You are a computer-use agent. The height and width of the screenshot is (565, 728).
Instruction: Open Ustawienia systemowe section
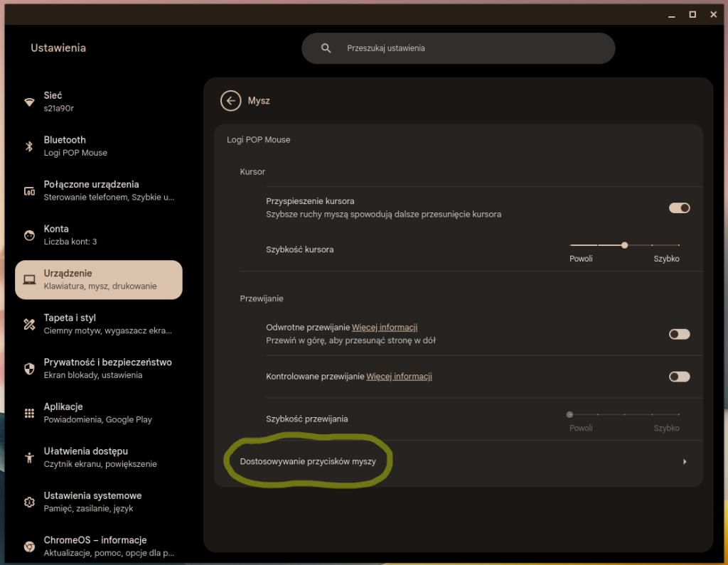98,502
